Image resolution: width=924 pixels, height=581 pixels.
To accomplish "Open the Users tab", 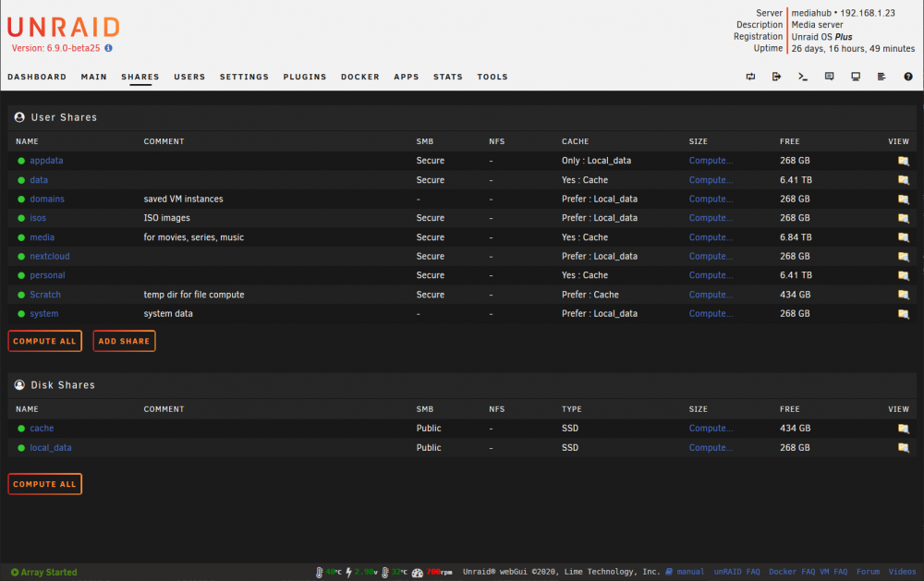I will pos(189,77).
